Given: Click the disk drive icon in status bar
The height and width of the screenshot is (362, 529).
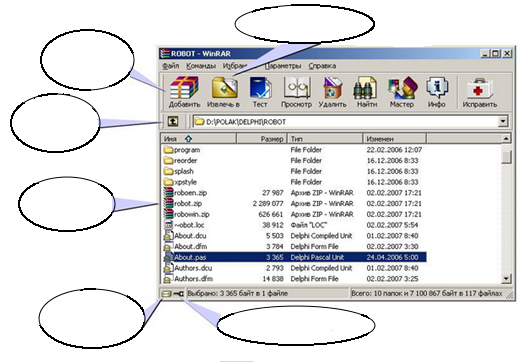Looking at the screenshot, I should pos(166,294).
